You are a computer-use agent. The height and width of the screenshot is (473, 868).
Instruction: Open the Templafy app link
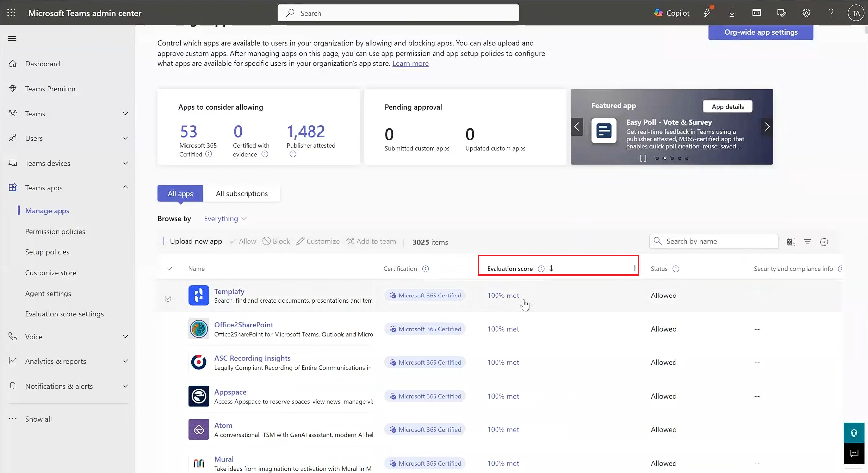229,292
